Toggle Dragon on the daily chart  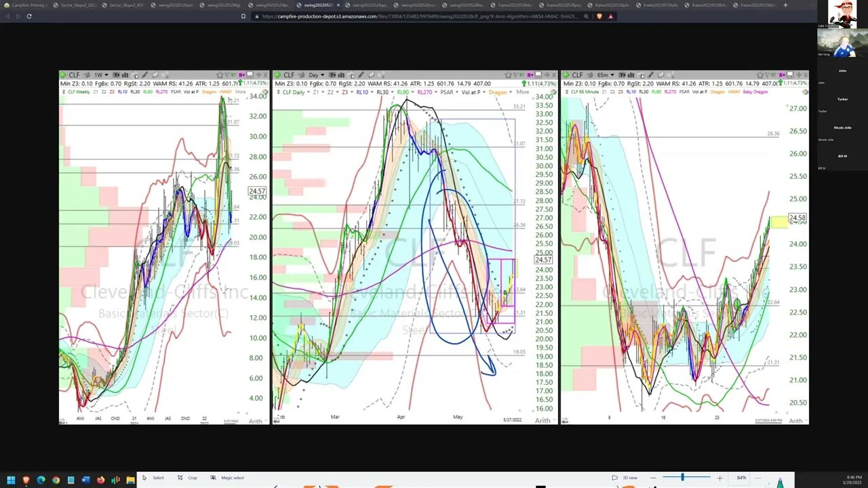(498, 91)
